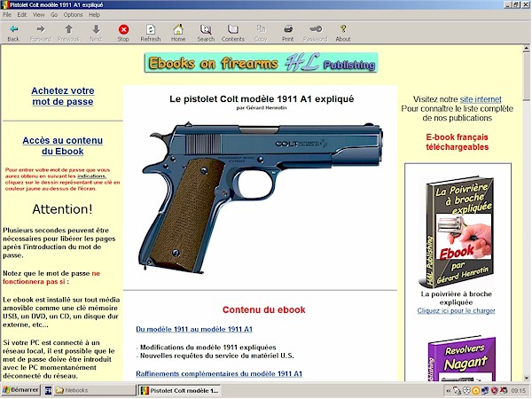
Task: Click the par Gérard Henrotin author line
Action: coord(262,108)
